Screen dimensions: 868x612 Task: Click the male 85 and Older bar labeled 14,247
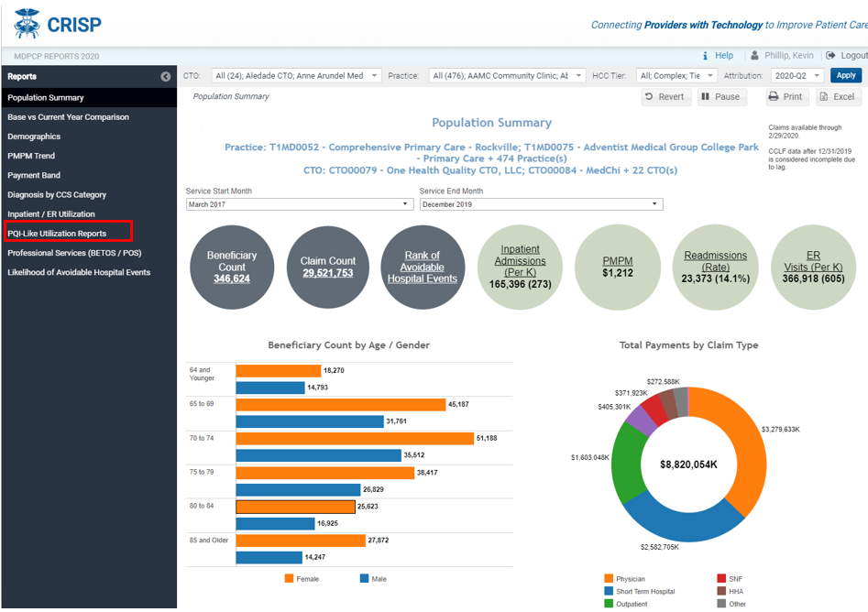pyautogui.click(x=269, y=557)
